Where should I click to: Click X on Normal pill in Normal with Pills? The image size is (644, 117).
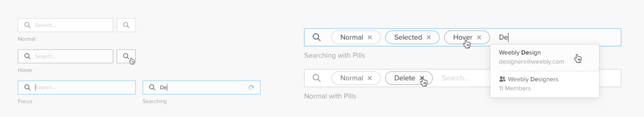click(370, 78)
